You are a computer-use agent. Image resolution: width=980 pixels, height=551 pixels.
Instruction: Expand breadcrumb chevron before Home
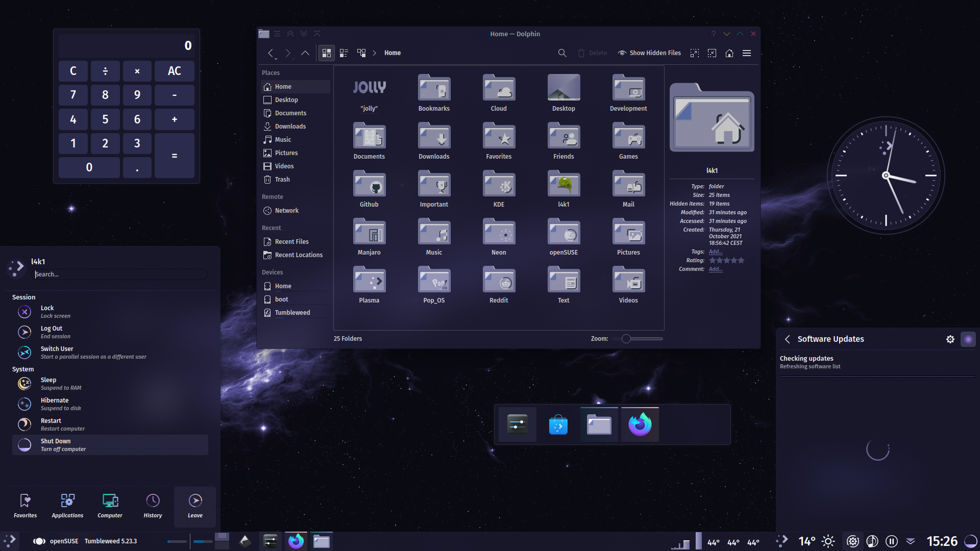[x=375, y=53]
